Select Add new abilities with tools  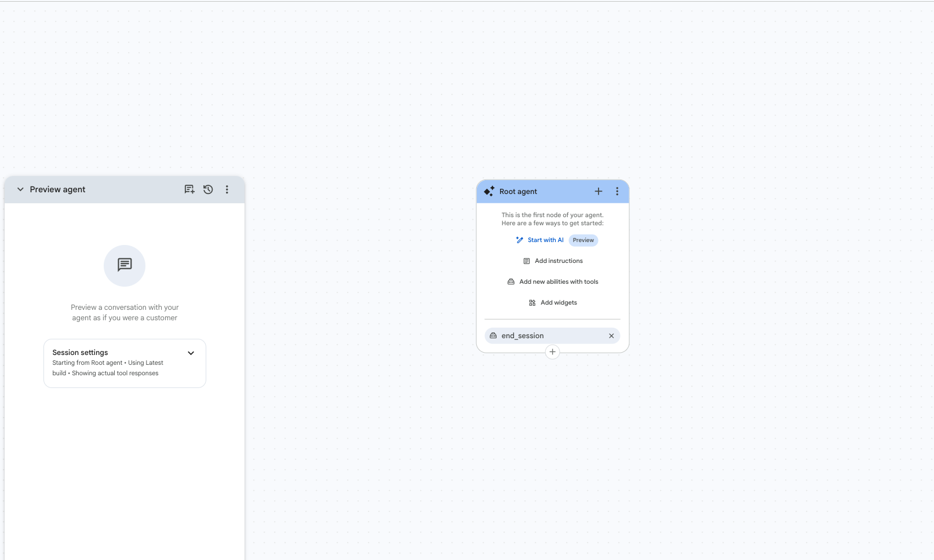coord(553,282)
